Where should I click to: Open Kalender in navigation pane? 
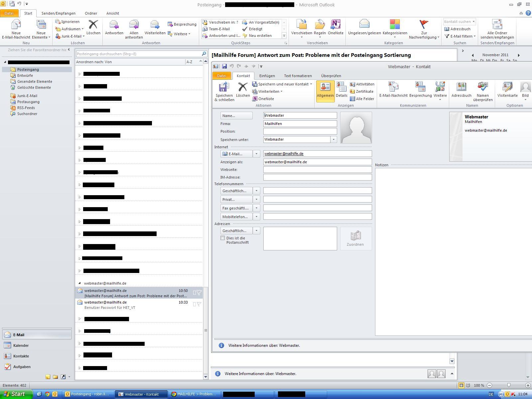(37, 345)
